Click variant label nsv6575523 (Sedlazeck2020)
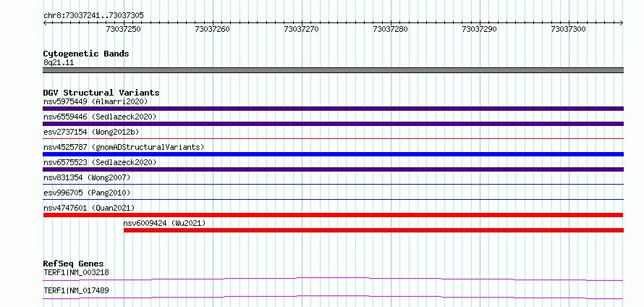Screen dimensions: 644x307 tap(100, 162)
